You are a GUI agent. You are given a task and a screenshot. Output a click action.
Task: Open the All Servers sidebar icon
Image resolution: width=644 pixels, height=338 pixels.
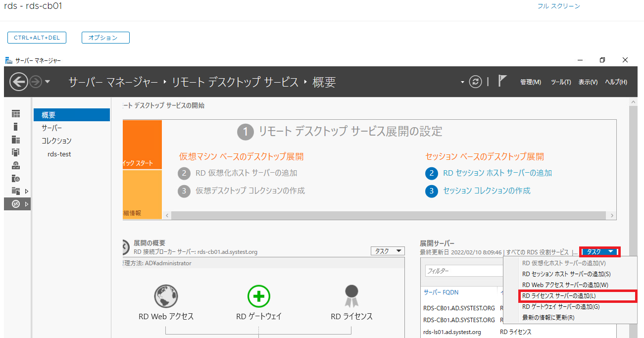click(x=16, y=139)
